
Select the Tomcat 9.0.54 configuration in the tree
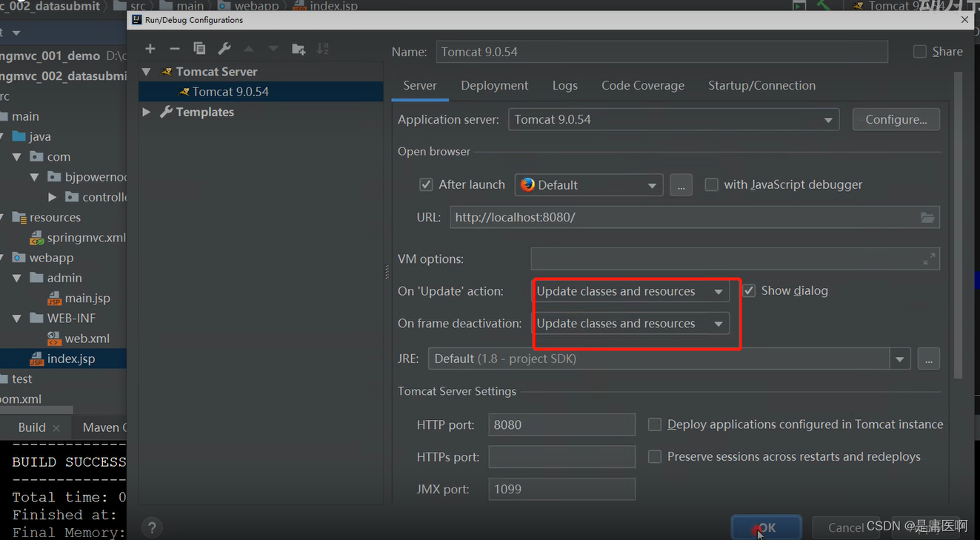coord(261,92)
